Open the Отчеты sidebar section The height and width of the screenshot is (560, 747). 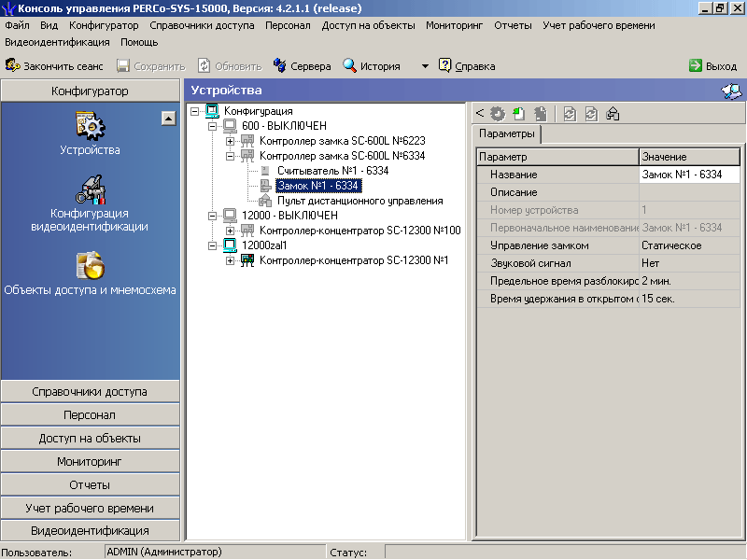(x=90, y=484)
